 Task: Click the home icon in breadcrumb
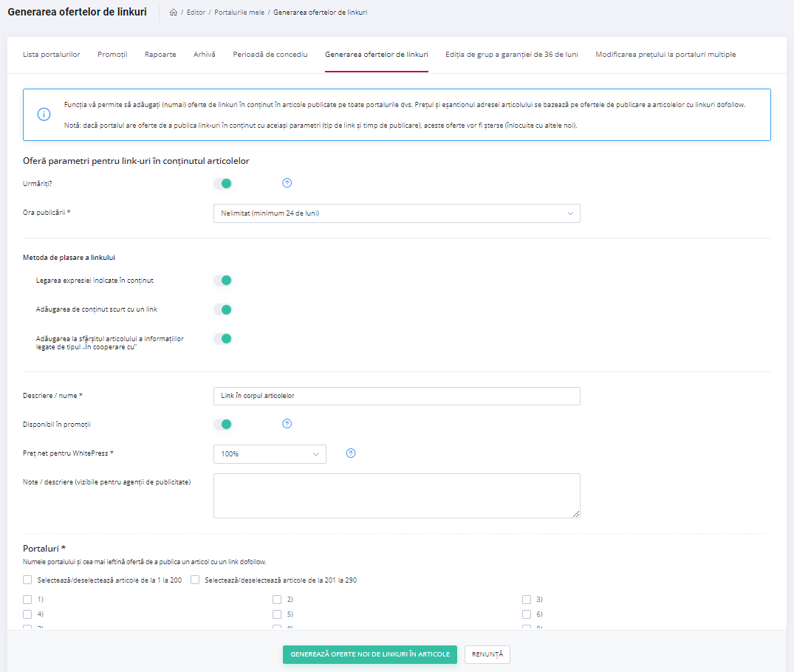tap(173, 12)
